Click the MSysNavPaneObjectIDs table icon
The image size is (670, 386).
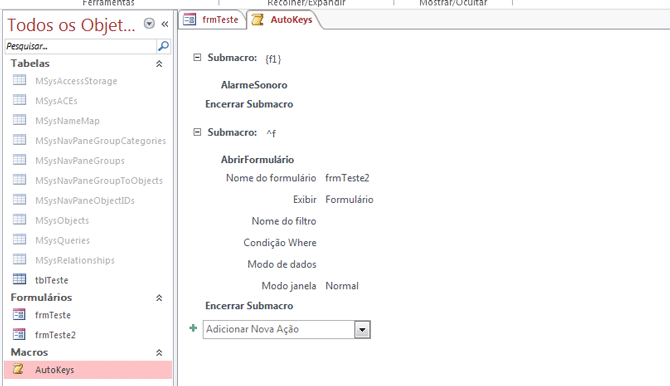point(19,200)
